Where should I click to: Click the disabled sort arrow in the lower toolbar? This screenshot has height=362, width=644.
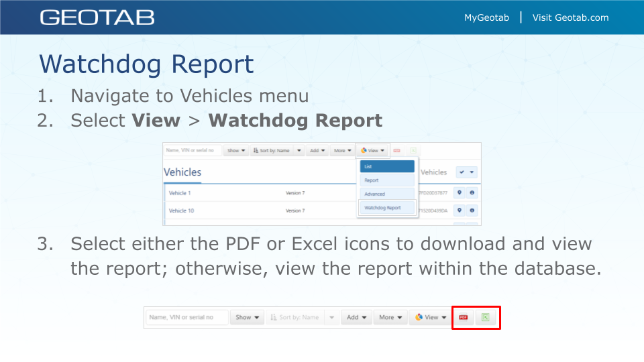tap(332, 317)
